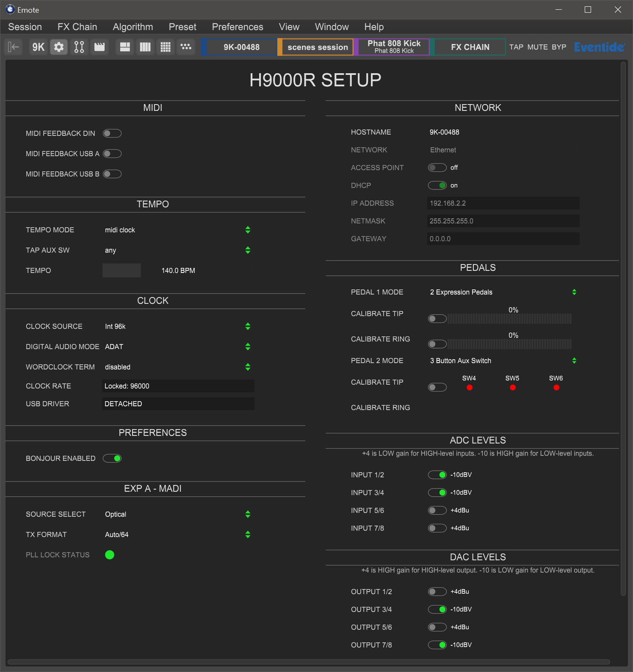633x672 pixels.
Task: Open the Window menu
Action: pos(332,27)
